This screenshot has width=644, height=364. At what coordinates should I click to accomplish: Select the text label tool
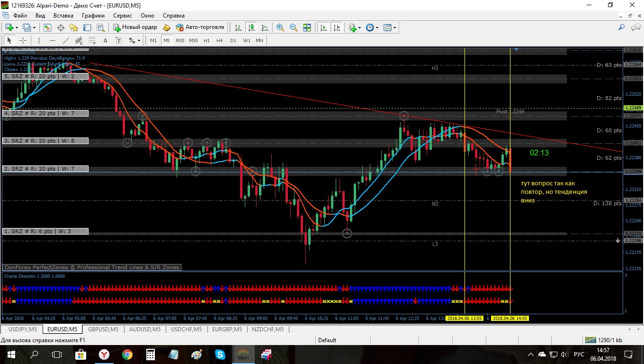118,40
